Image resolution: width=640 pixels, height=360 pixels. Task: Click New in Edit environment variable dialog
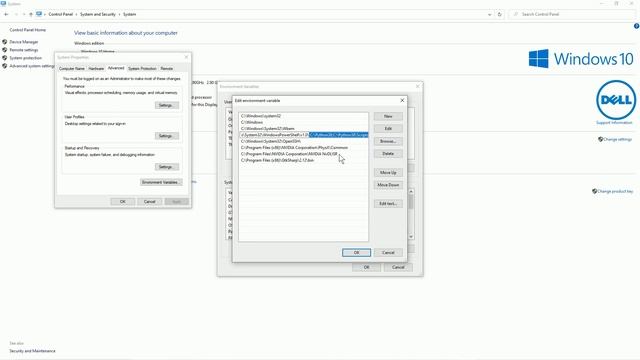click(x=388, y=116)
